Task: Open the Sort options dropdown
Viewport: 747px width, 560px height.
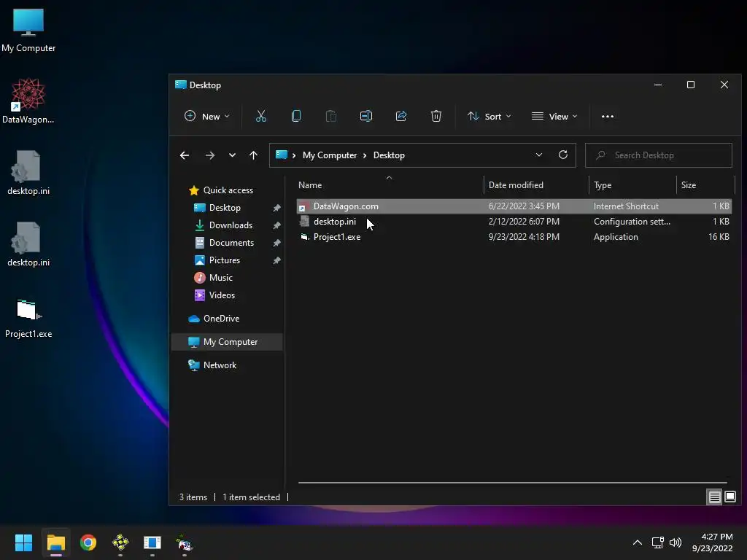Action: (489, 116)
